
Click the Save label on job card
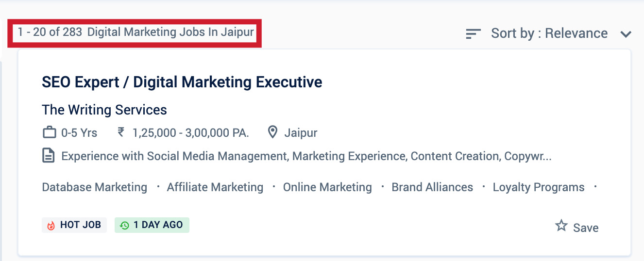coord(586,228)
